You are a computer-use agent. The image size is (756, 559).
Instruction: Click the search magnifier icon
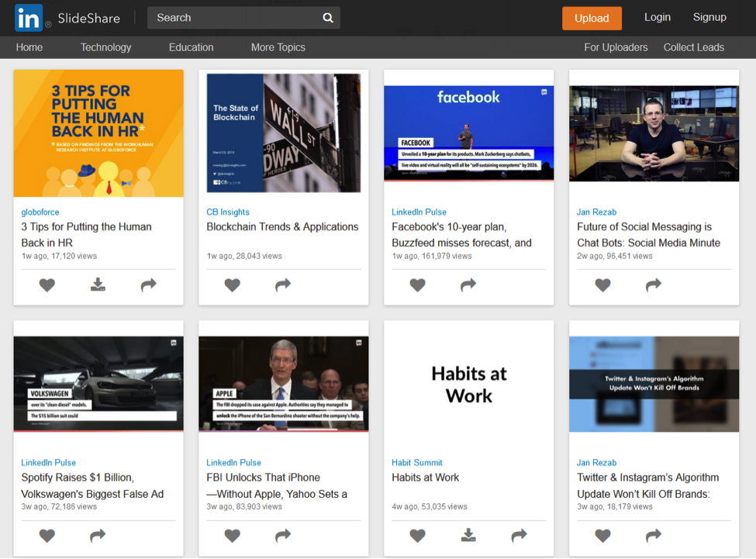[328, 18]
